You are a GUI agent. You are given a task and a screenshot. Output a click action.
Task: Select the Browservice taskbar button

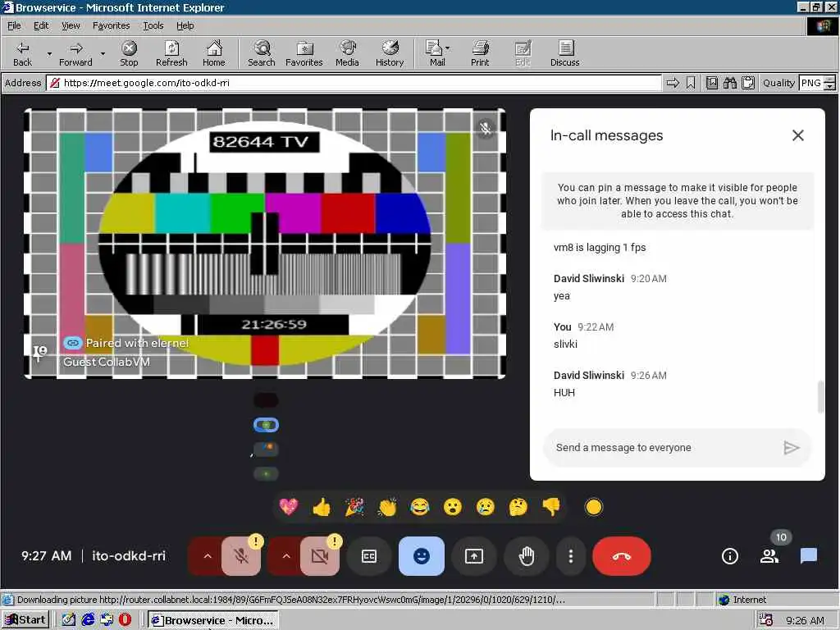coord(213,620)
